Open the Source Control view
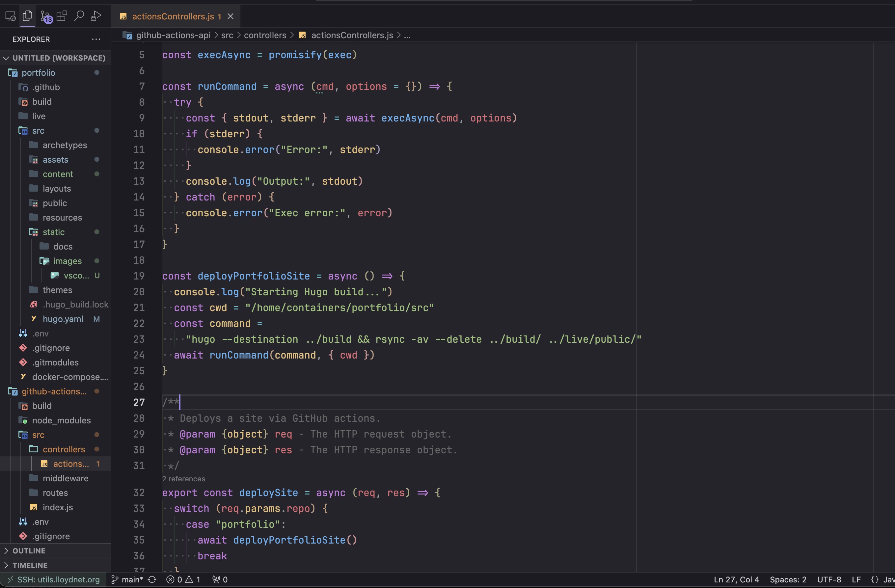The image size is (895, 588). pyautogui.click(x=46, y=16)
